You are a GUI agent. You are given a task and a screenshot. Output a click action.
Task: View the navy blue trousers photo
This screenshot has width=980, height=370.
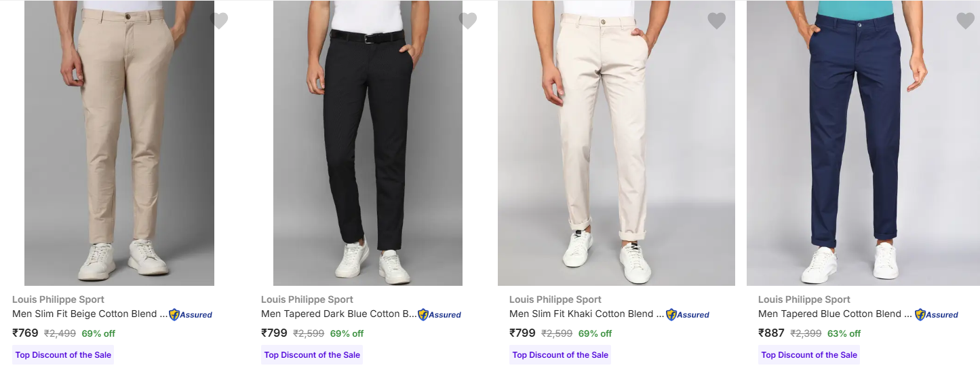point(863,143)
